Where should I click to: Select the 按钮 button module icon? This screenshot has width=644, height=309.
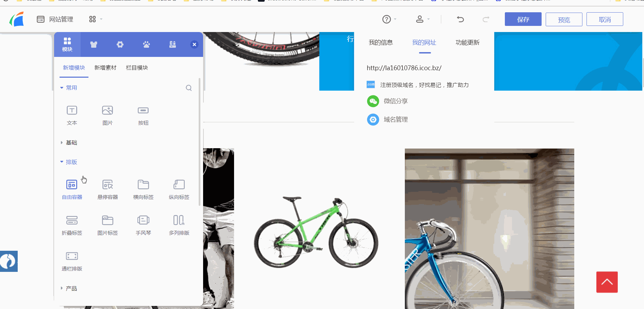[143, 110]
